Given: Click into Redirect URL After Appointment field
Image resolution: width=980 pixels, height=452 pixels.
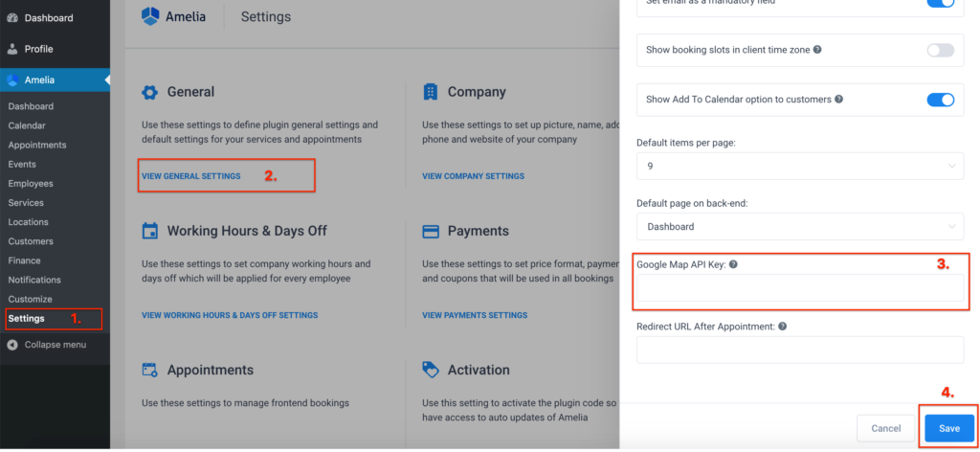Looking at the screenshot, I should coord(800,350).
